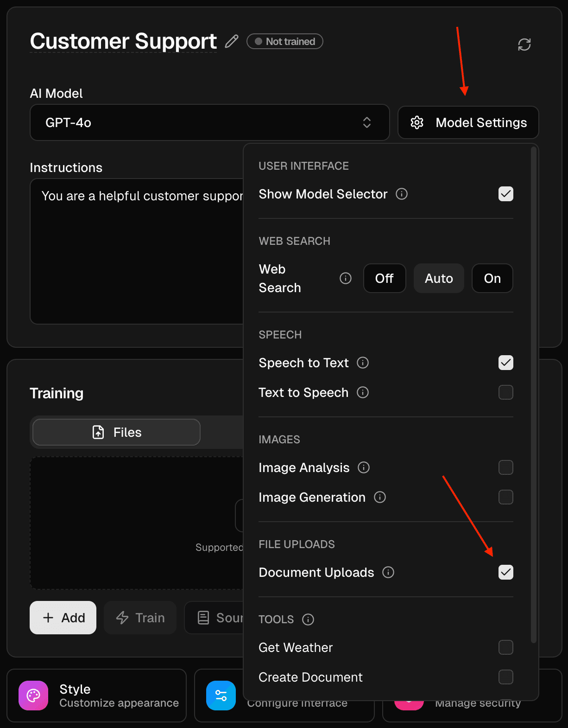
Task: Click the Customer Support title text
Action: click(123, 41)
